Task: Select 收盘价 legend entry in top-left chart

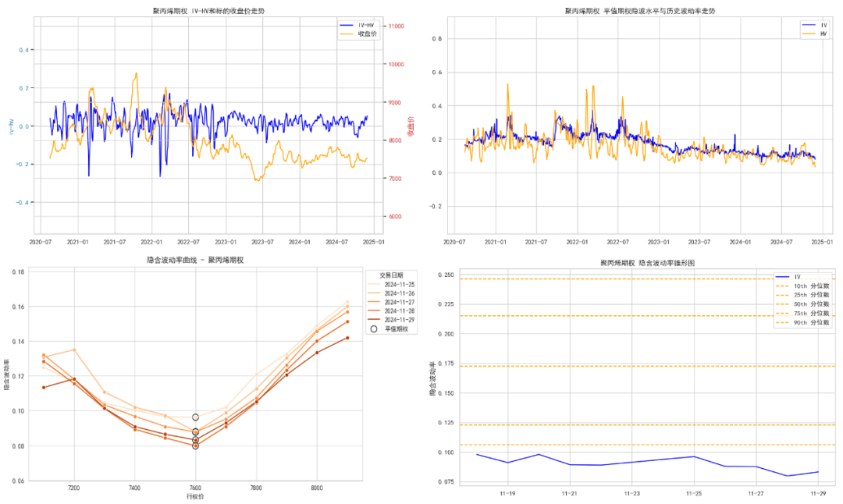Action: coord(357,34)
